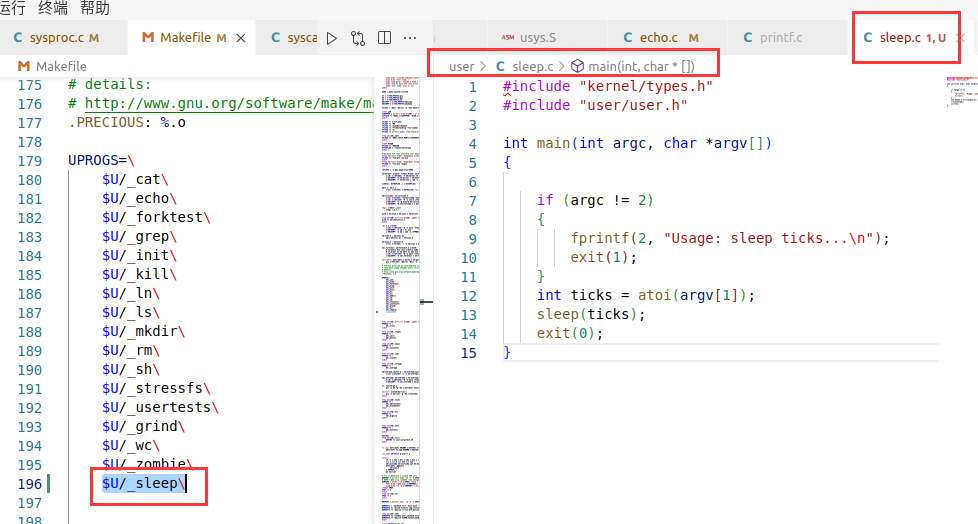This screenshot has width=978, height=524.
Task: Click the Run icon in editor toolbar
Action: tap(333, 38)
